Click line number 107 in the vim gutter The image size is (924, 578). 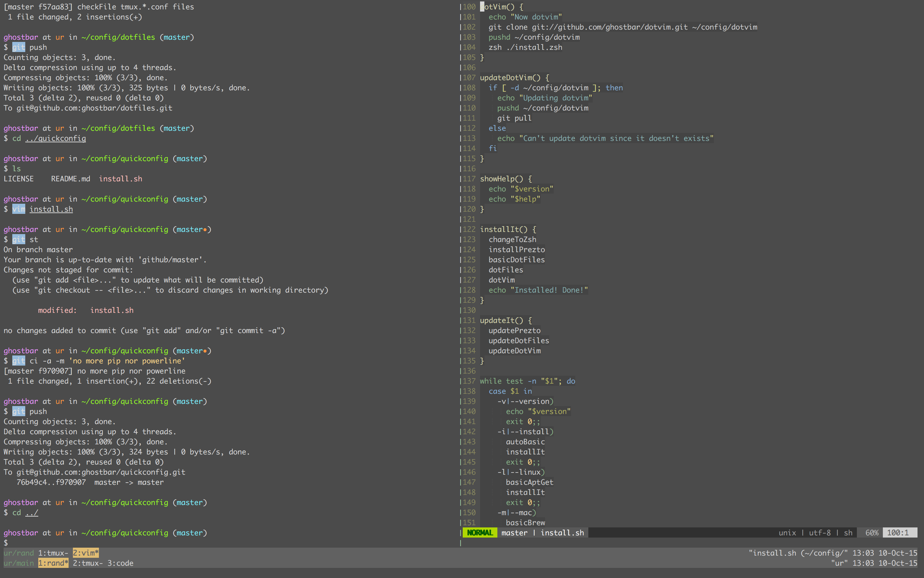[469, 78]
